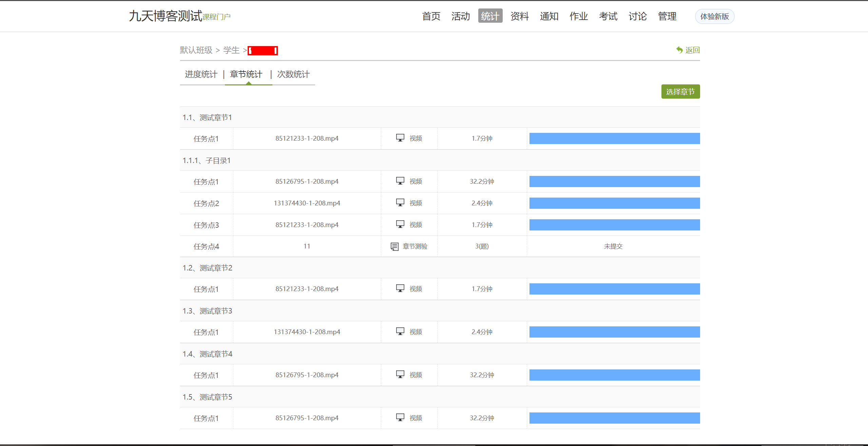Click the video icon in 测试章节2

[x=401, y=288]
